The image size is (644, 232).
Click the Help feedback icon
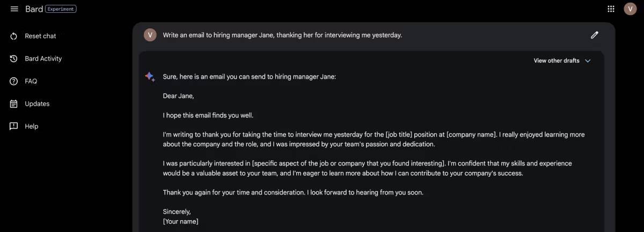pyautogui.click(x=14, y=126)
